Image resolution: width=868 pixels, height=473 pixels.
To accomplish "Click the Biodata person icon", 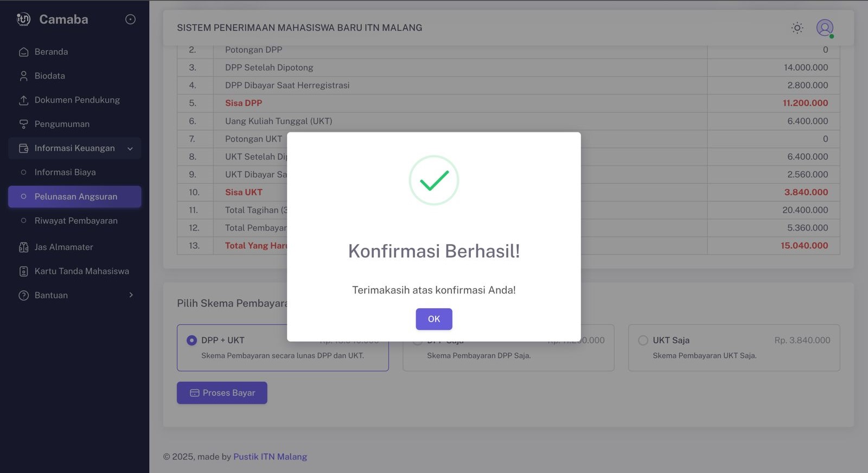I will click(x=23, y=76).
